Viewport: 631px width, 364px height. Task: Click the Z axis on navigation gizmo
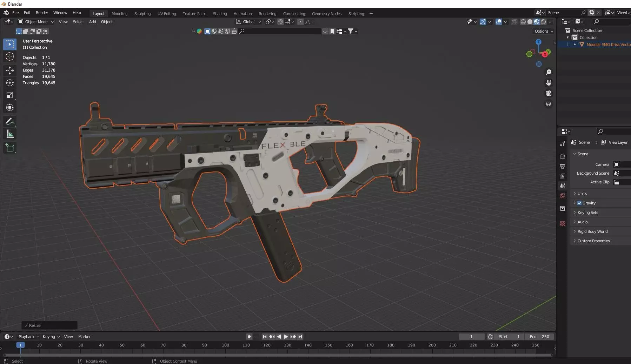click(x=538, y=42)
